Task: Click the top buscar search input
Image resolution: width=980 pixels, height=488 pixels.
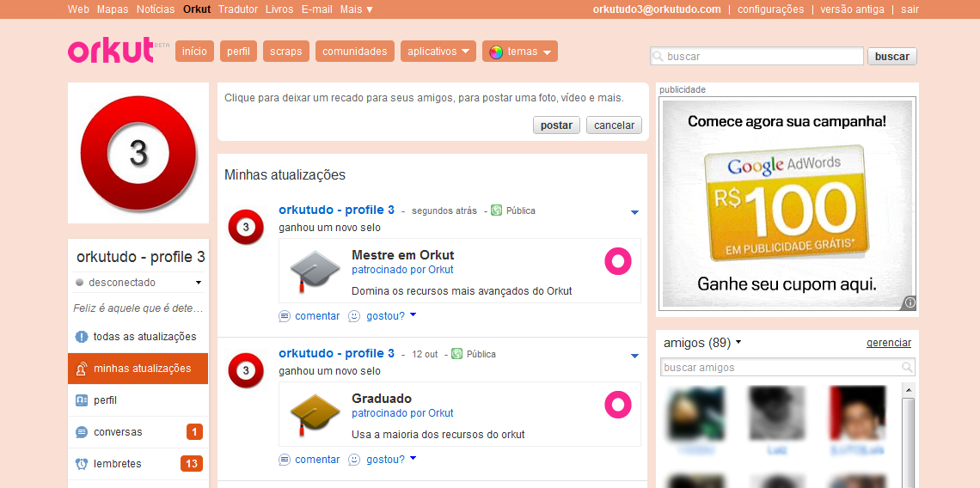Action: click(756, 56)
